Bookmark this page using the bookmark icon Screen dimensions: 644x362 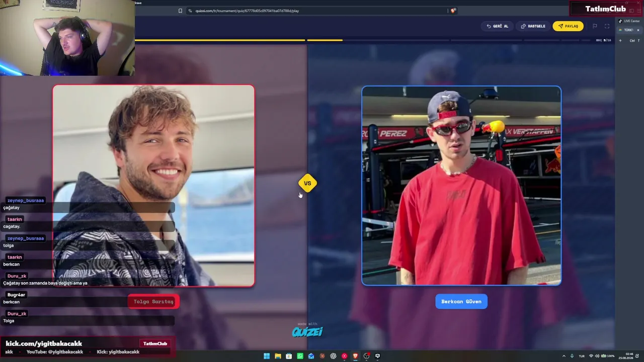coord(180,11)
